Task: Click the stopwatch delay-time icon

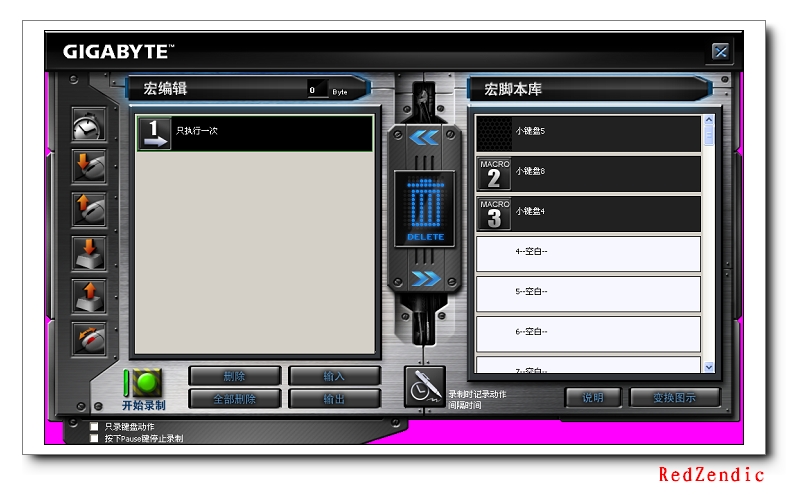Action: coord(89,124)
